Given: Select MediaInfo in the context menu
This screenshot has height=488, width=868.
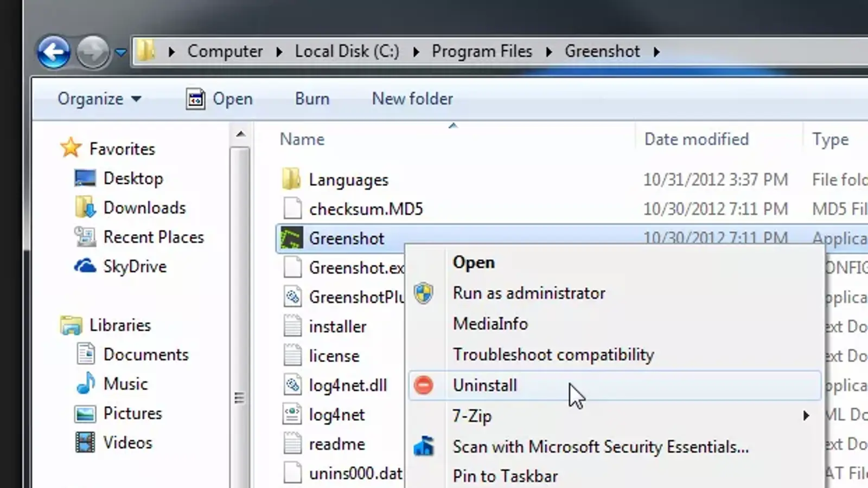Looking at the screenshot, I should pyautogui.click(x=490, y=324).
